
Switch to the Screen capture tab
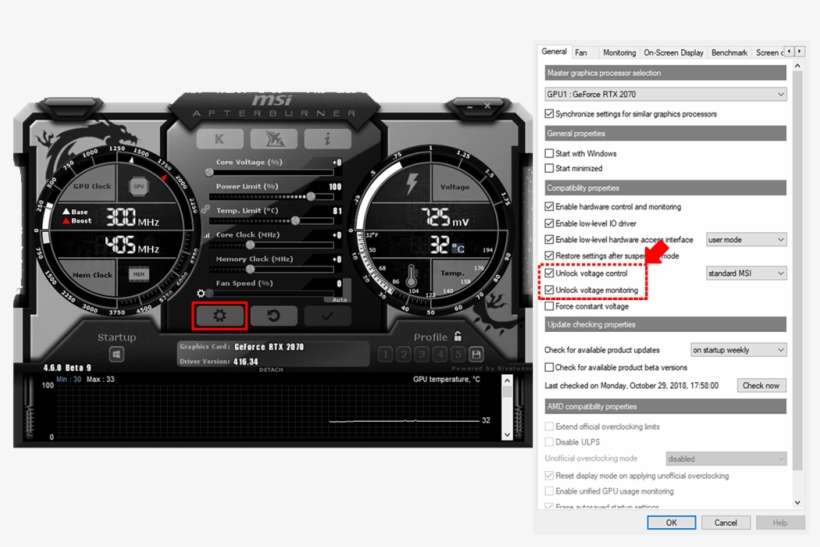pyautogui.click(x=769, y=52)
